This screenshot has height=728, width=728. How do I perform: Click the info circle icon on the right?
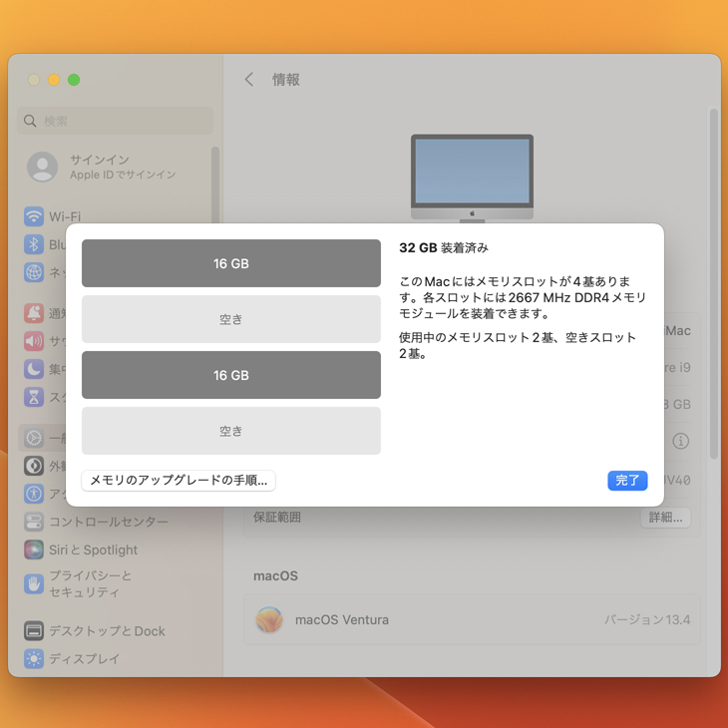(680, 441)
